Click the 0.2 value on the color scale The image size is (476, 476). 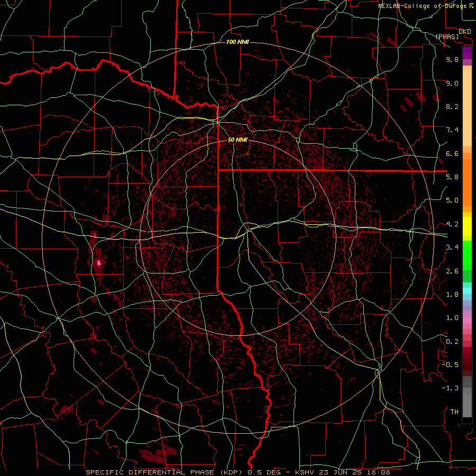click(452, 342)
